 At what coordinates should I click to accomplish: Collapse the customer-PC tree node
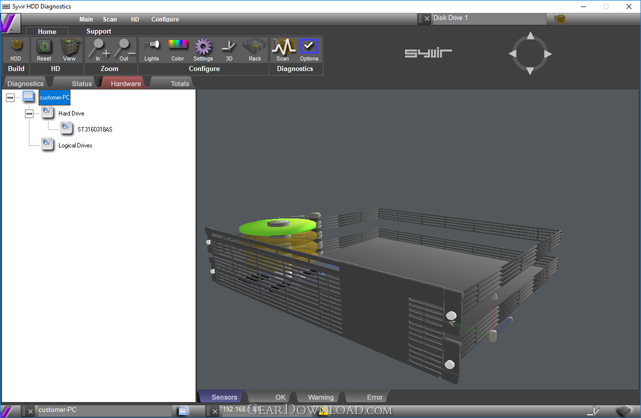pos(10,97)
